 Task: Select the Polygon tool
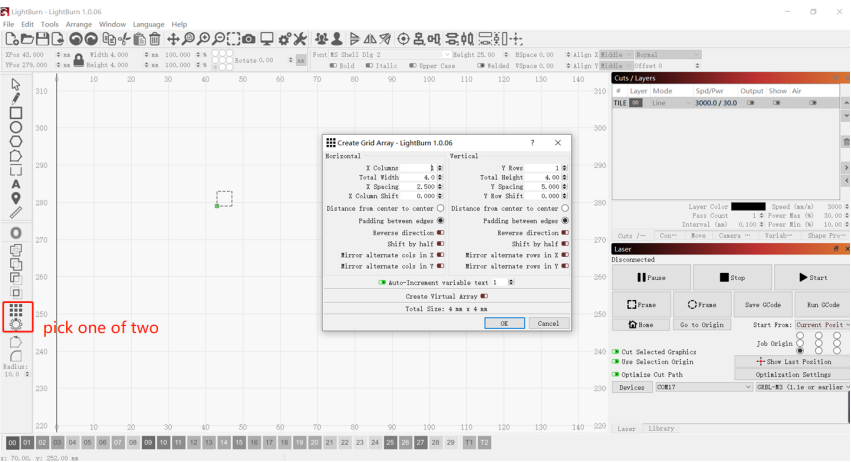16,141
